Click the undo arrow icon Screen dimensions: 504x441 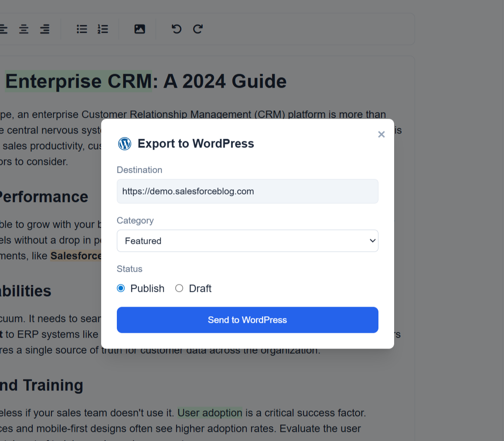click(177, 29)
